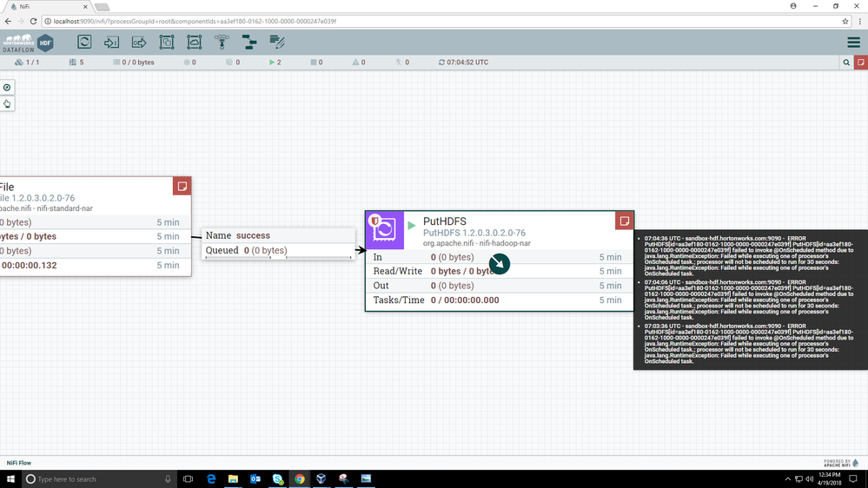Screen dimensions: 868x488
Task: Select the Processor icon in the toolbar
Action: [84, 42]
